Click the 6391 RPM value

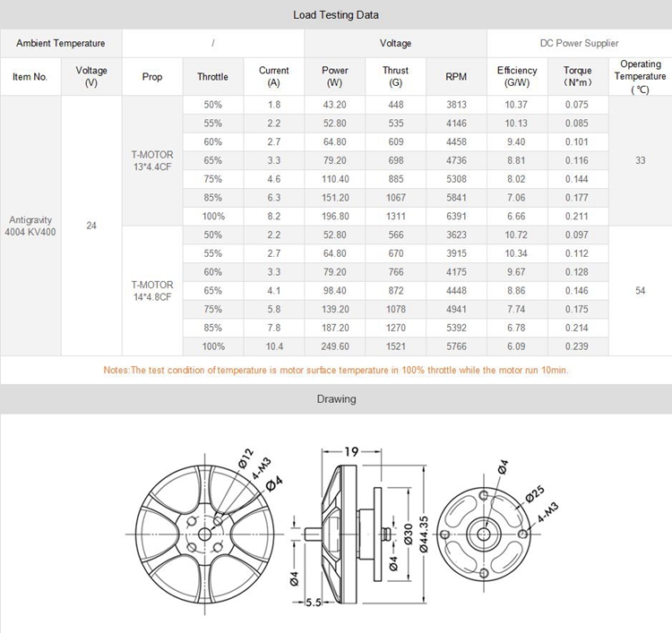point(456,216)
